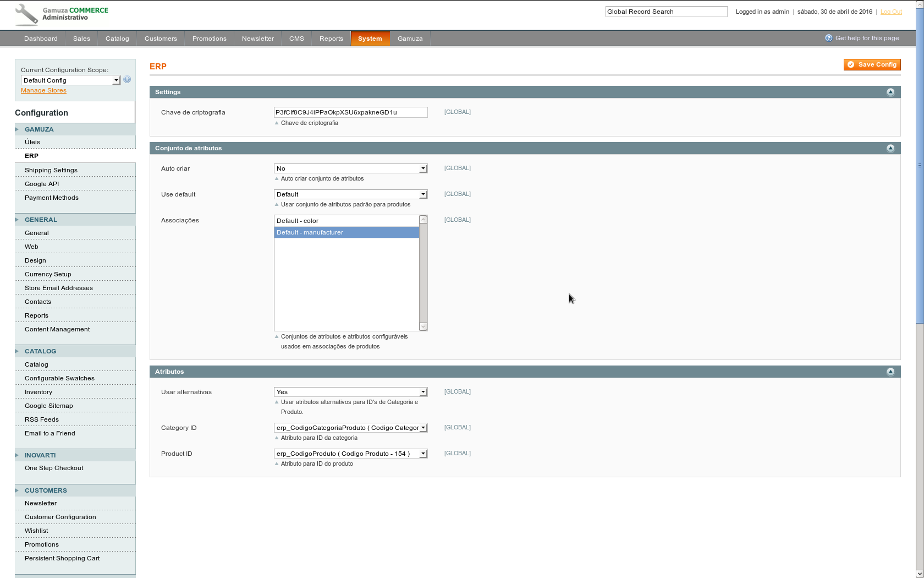Open Contacts in sidebar
The width and height of the screenshot is (924, 578).
click(x=75, y=302)
